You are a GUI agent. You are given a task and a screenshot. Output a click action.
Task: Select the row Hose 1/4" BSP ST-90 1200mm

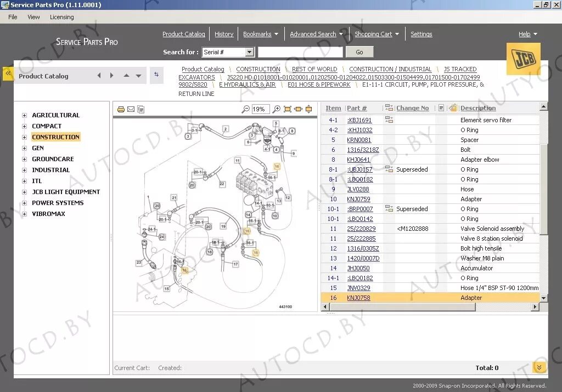[x=430, y=288]
